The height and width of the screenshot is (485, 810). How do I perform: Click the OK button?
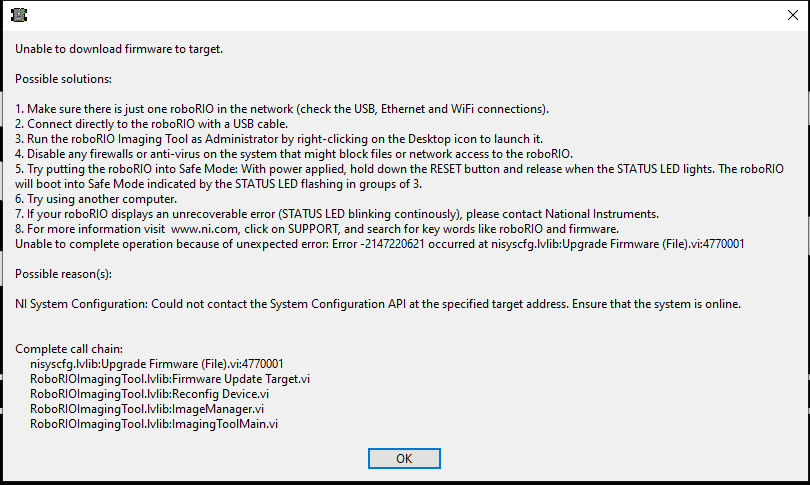coord(404,459)
